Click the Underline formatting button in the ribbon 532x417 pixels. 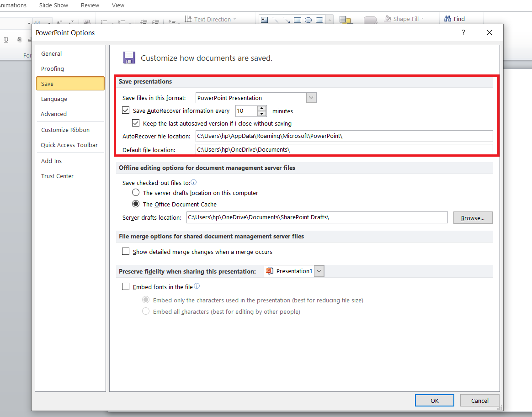[6, 40]
